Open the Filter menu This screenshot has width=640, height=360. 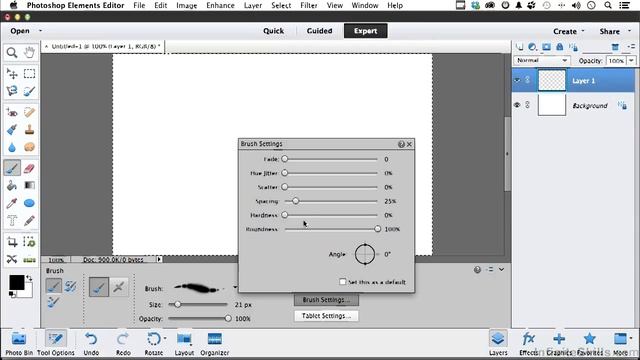[x=309, y=5]
